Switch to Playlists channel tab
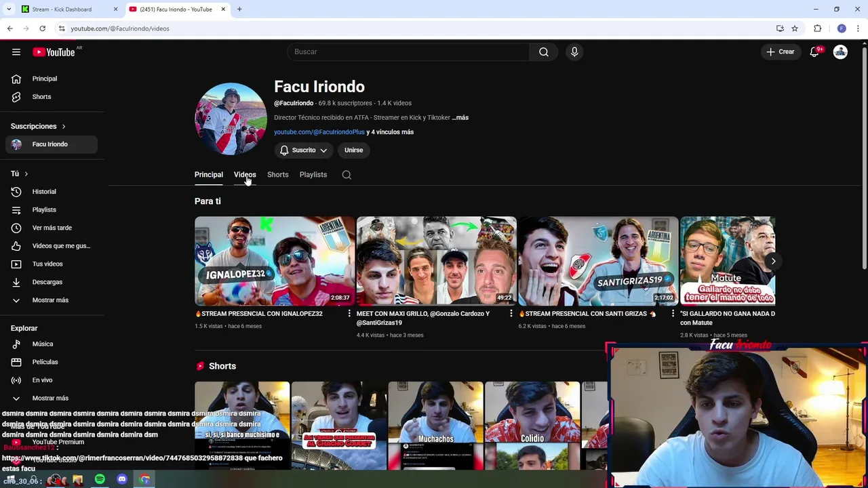868x488 pixels. [x=313, y=175]
